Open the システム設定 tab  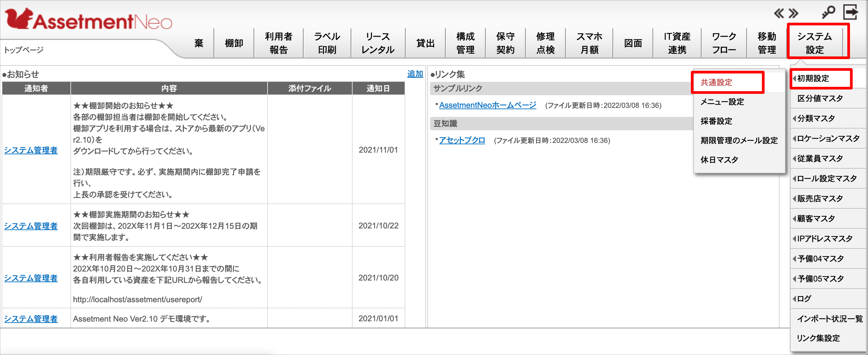click(x=814, y=43)
